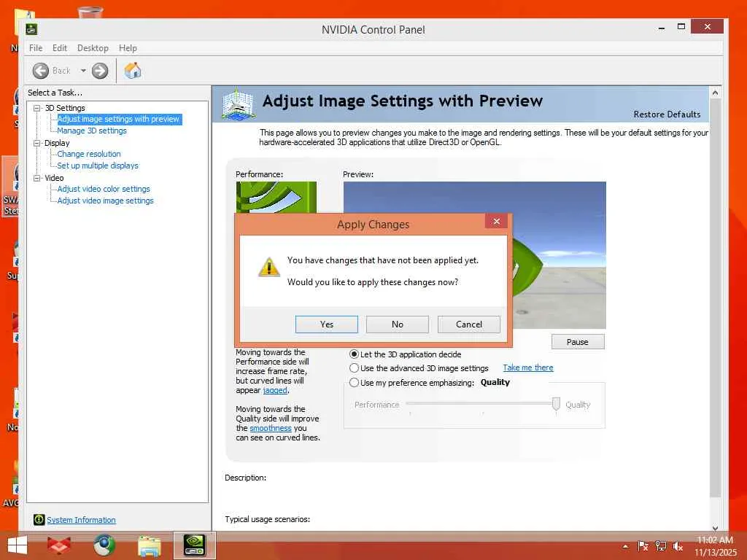Image resolution: width=747 pixels, height=560 pixels.
Task: Select Let the 3D application decide
Action: pos(354,354)
